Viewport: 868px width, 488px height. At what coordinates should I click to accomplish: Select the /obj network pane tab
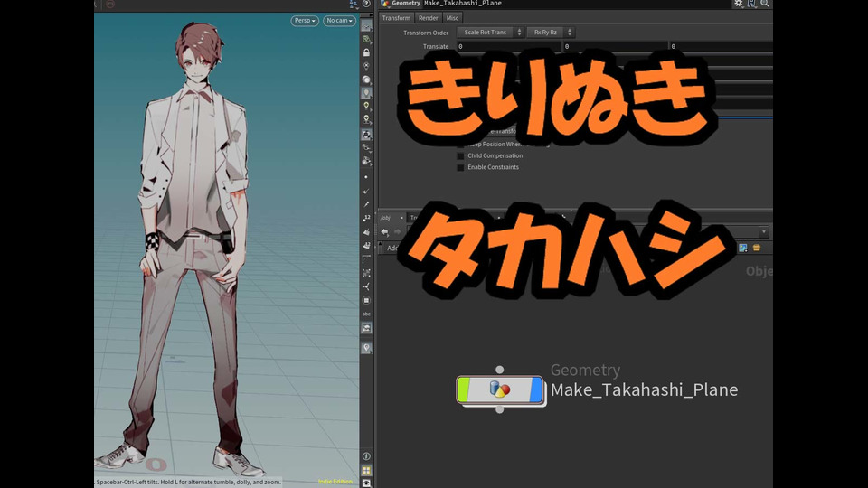pos(389,218)
